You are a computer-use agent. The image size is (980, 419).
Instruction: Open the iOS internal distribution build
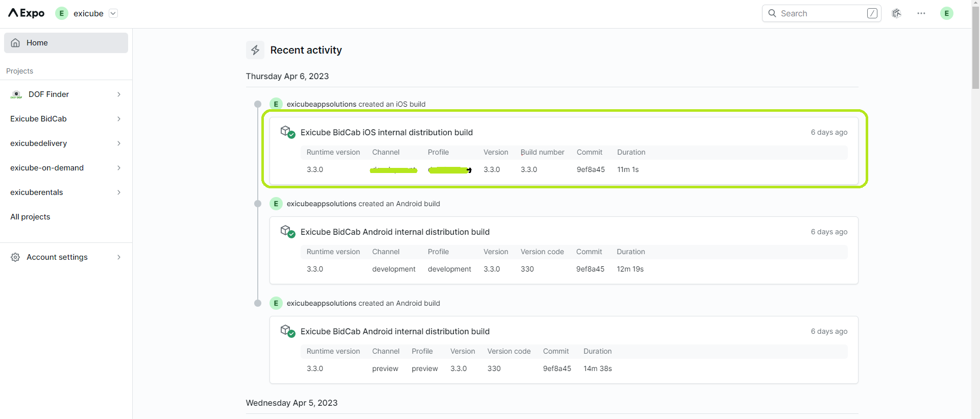coord(386,132)
